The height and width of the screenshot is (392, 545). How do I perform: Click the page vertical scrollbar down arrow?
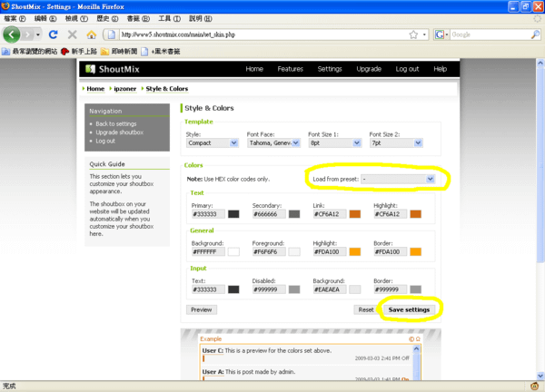pyautogui.click(x=540, y=376)
